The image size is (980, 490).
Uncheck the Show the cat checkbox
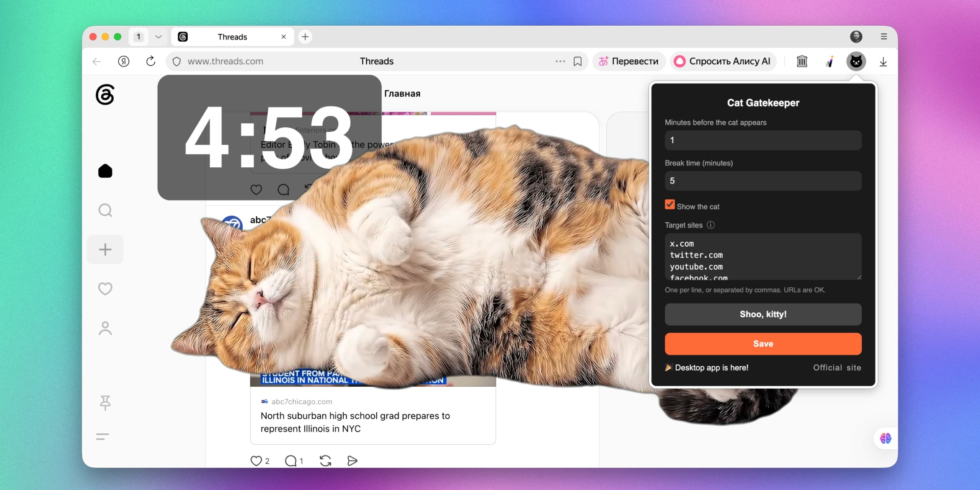click(x=670, y=204)
